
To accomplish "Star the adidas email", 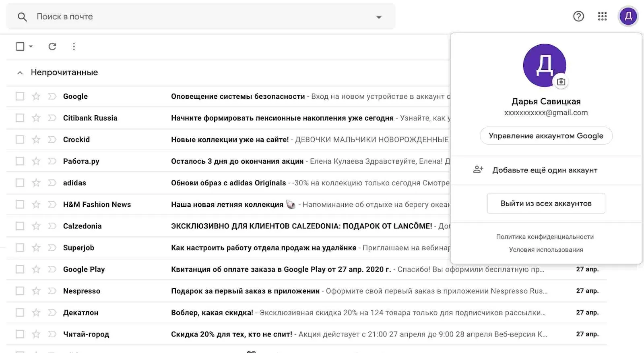I will point(36,183).
